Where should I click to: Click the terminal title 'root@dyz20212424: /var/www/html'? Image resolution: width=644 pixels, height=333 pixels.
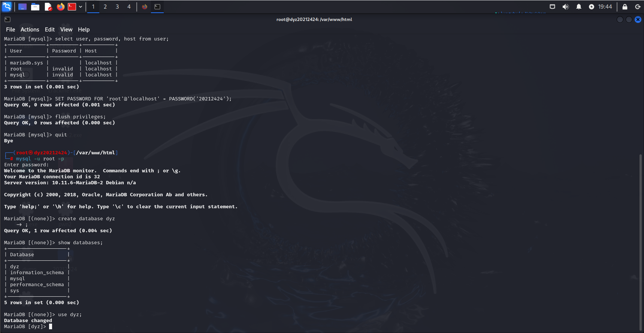click(314, 19)
